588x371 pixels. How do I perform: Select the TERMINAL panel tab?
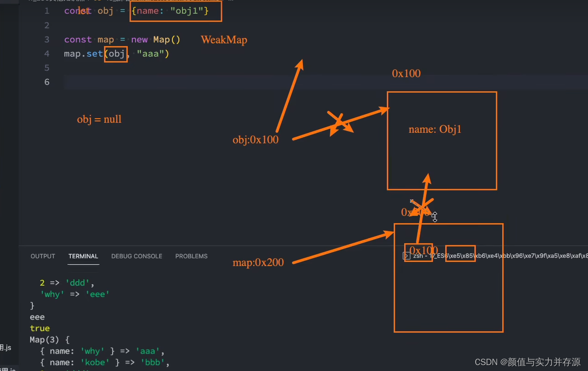[83, 256]
